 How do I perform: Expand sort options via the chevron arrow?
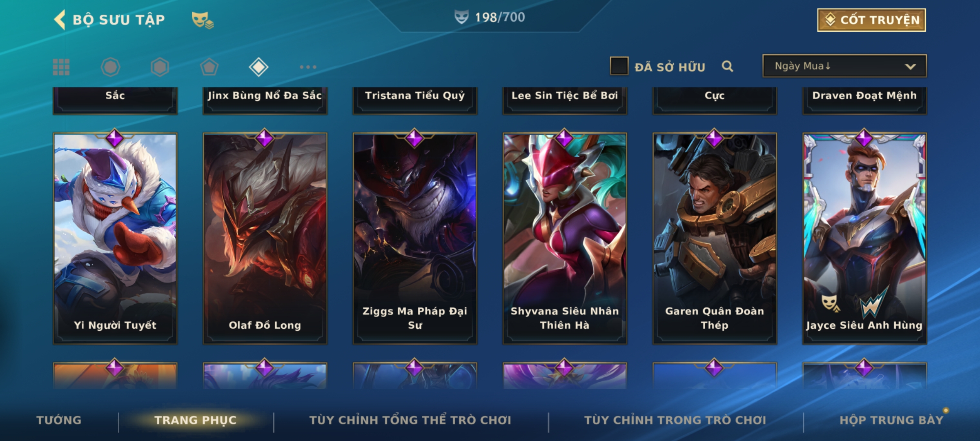pos(910,67)
